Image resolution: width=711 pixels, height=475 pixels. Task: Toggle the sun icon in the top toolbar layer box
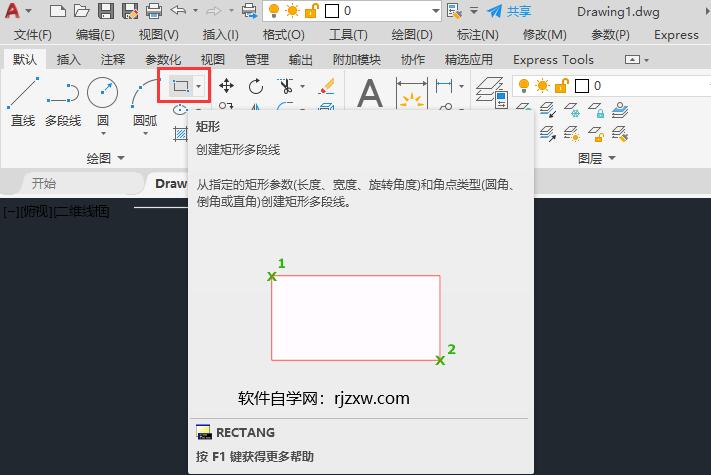coord(292,10)
